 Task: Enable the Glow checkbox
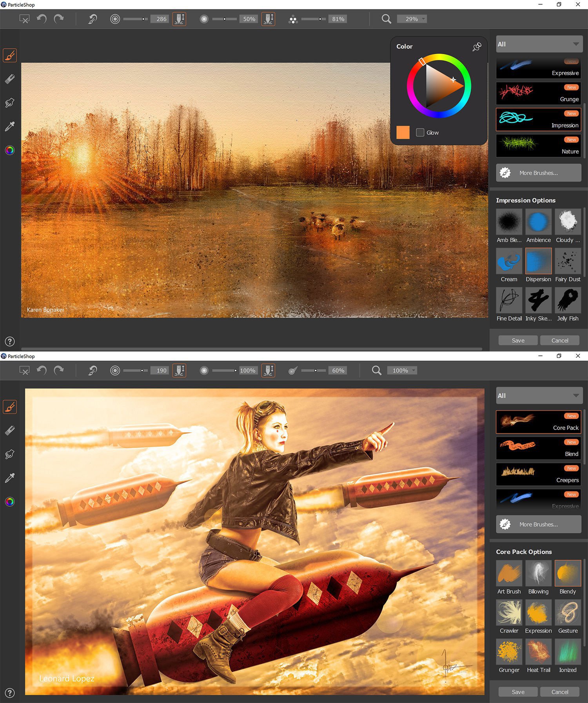(x=420, y=133)
